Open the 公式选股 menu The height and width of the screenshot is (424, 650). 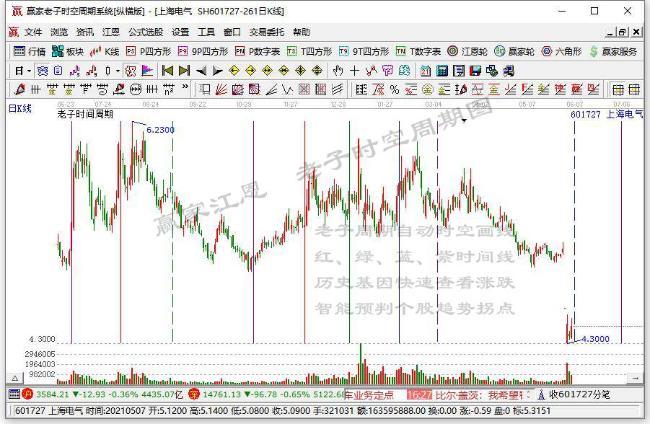[x=146, y=32]
